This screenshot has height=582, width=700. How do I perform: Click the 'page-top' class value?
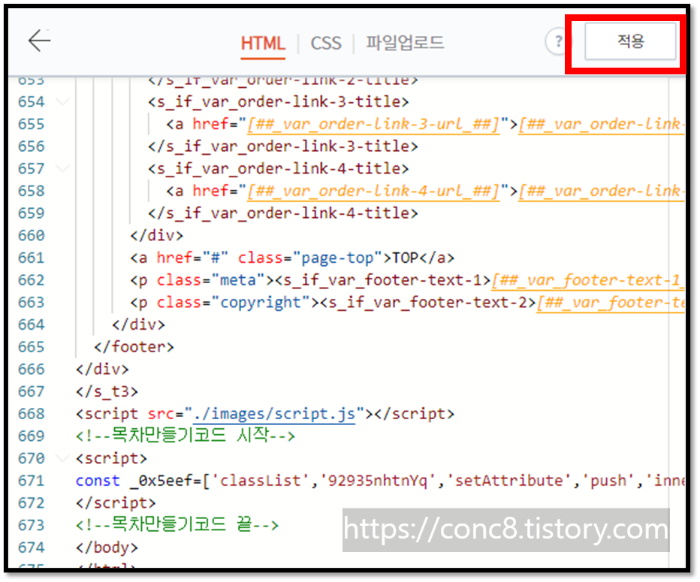point(337,258)
